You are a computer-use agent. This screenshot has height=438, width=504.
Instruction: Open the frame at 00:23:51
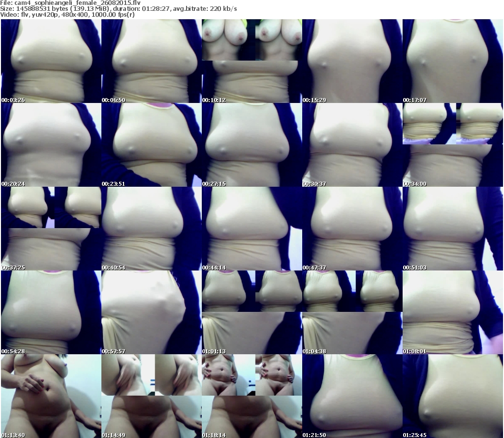pos(152,145)
